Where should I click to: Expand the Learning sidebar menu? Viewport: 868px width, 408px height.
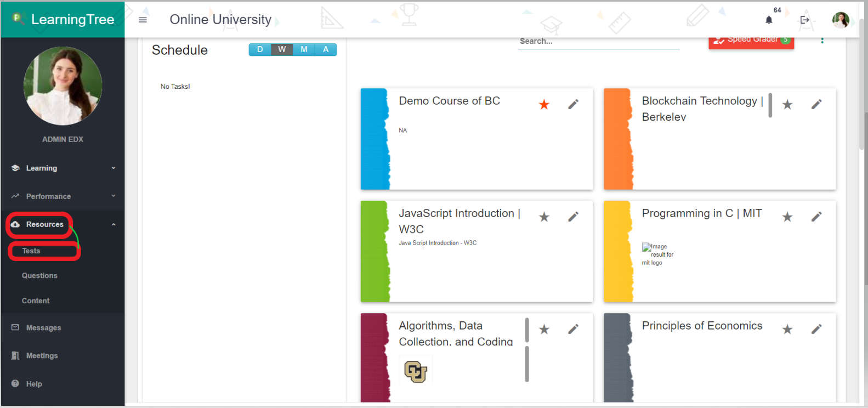tap(63, 168)
